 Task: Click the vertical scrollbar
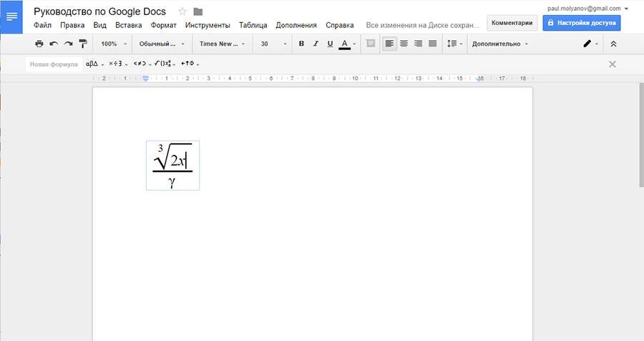pos(642,135)
